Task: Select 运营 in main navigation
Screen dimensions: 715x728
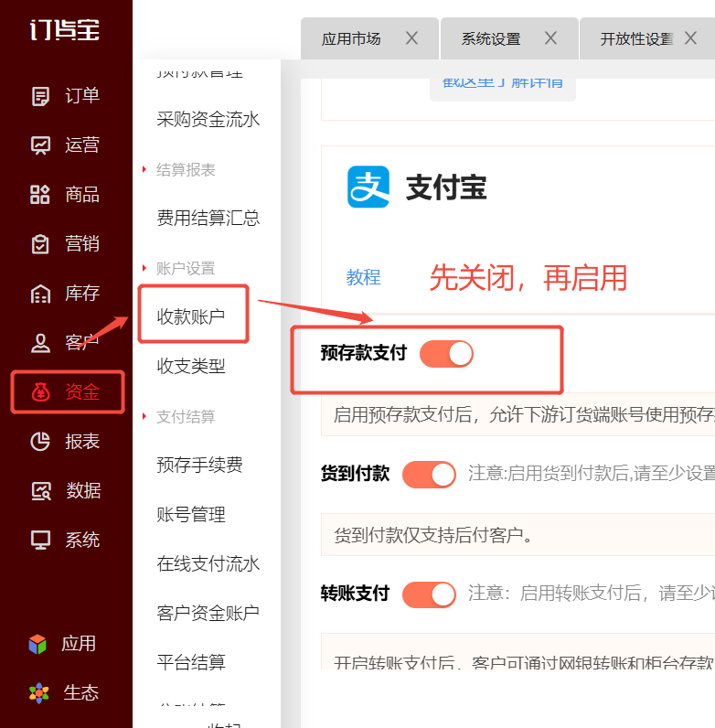Action: [x=82, y=145]
